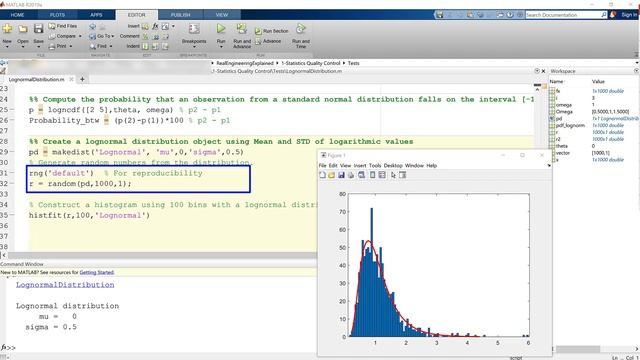The image size is (640, 360).
Task: Switch to the PLOTS ribbon tab
Action: tap(57, 15)
